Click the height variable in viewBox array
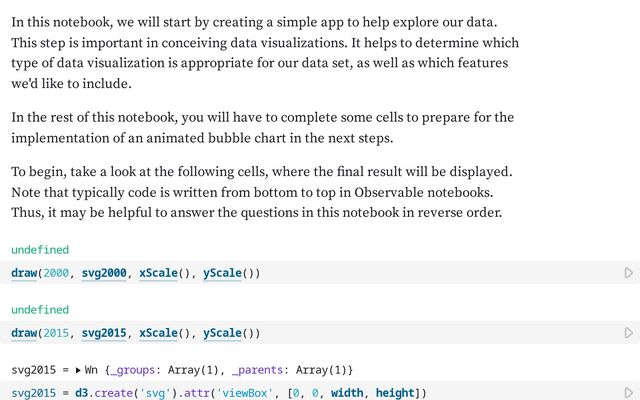 [x=401, y=393]
